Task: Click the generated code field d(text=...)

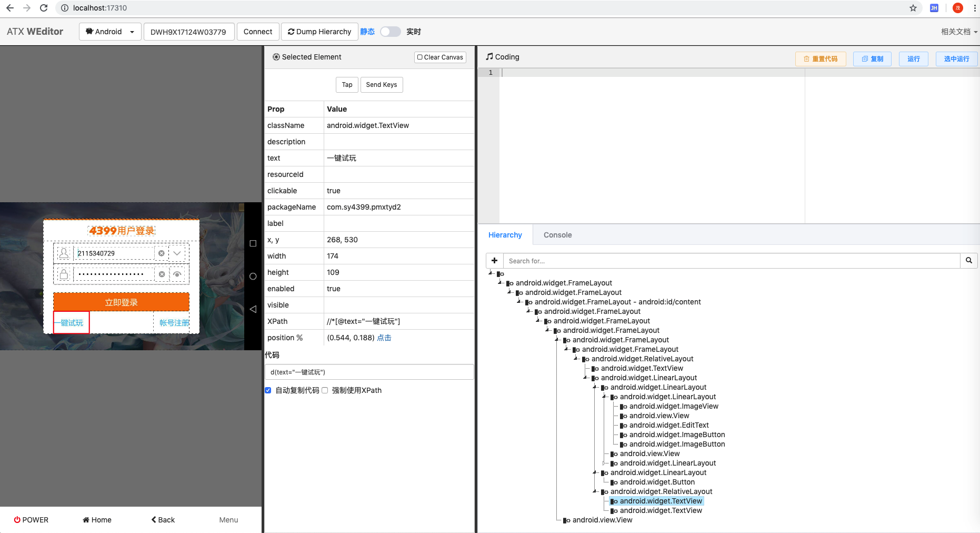Action: point(369,372)
